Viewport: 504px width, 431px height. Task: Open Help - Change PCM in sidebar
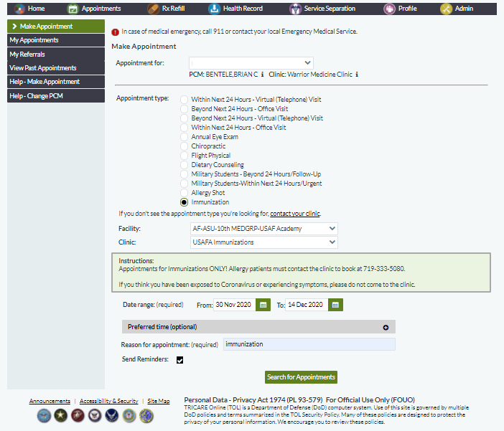coord(56,95)
